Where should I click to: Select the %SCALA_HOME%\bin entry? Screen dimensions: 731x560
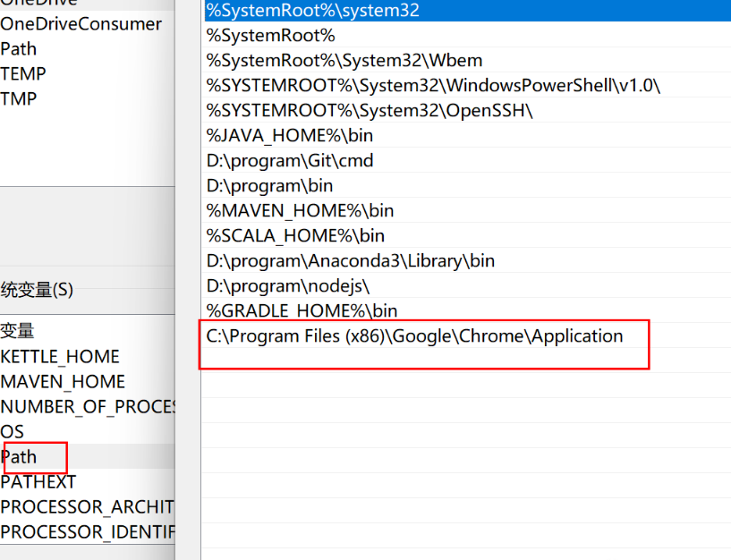[468, 236]
